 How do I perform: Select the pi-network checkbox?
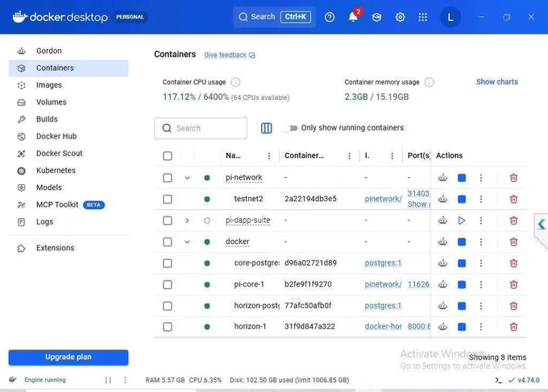point(168,178)
